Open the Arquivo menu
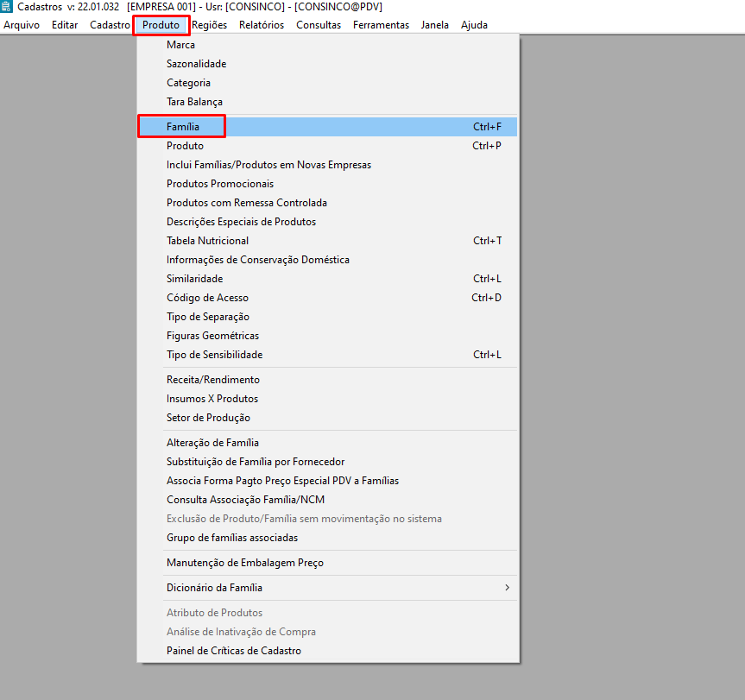The width and height of the screenshot is (745, 700). coord(22,25)
